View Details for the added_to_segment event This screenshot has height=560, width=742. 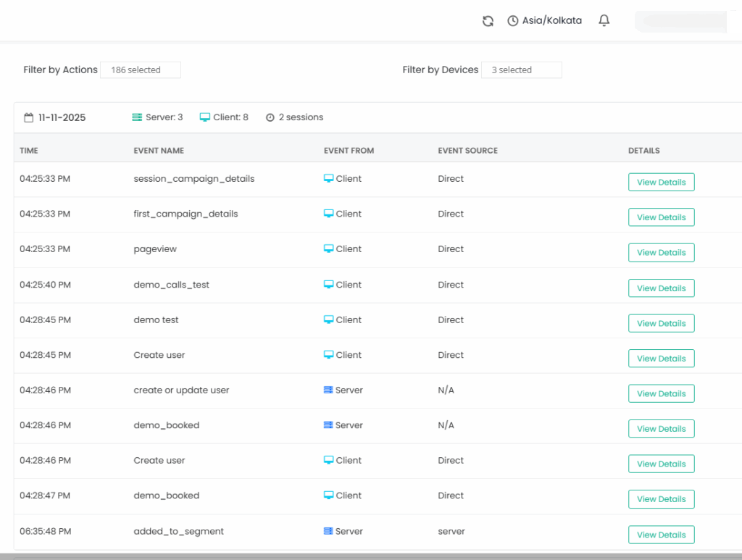(661, 535)
